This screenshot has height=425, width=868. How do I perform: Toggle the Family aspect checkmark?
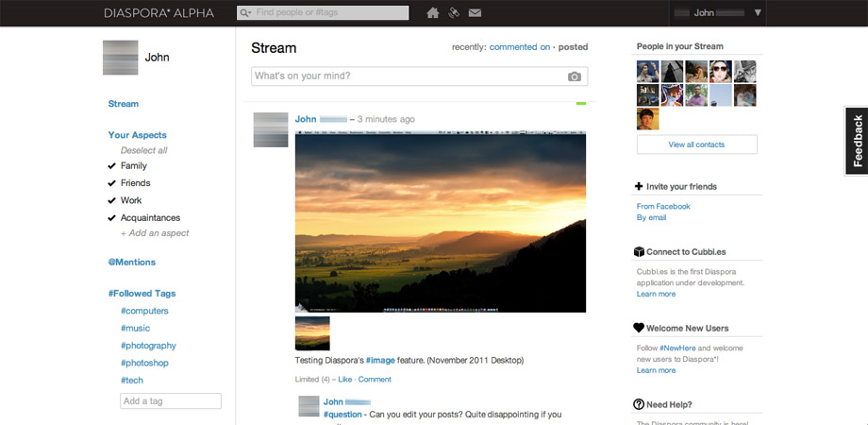tap(112, 165)
